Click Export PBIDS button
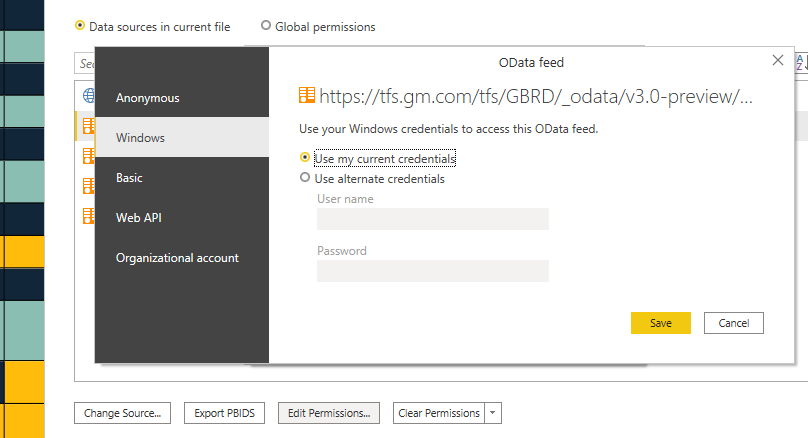The image size is (808, 438). [x=224, y=413]
